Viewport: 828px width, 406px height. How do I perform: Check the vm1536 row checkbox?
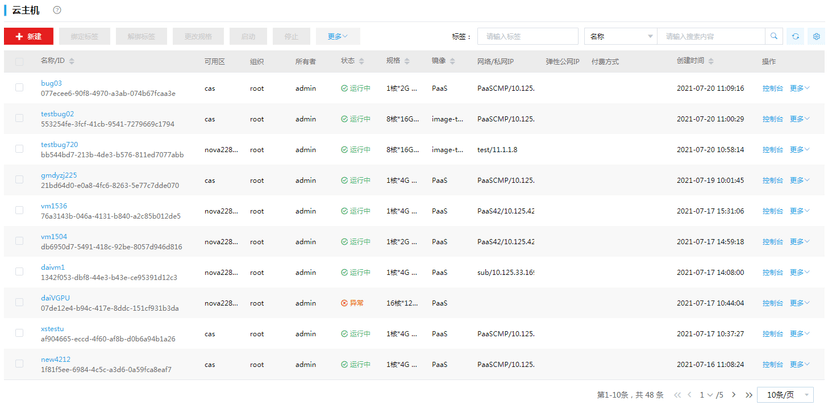click(x=20, y=210)
